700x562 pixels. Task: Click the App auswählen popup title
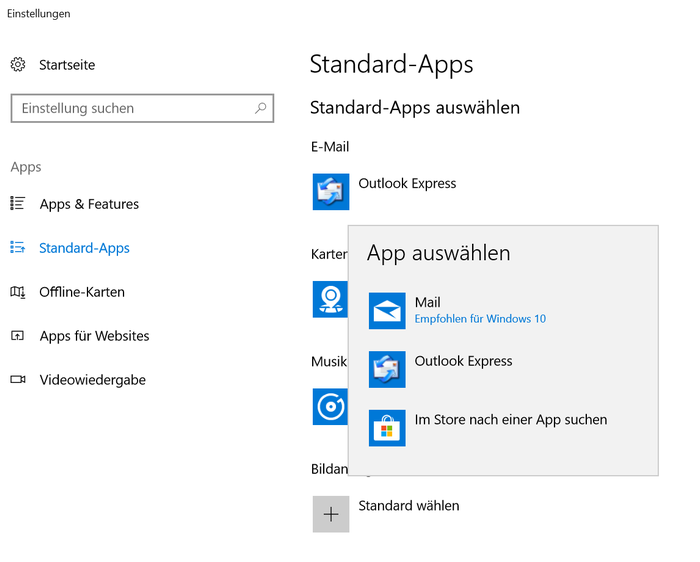click(x=438, y=253)
